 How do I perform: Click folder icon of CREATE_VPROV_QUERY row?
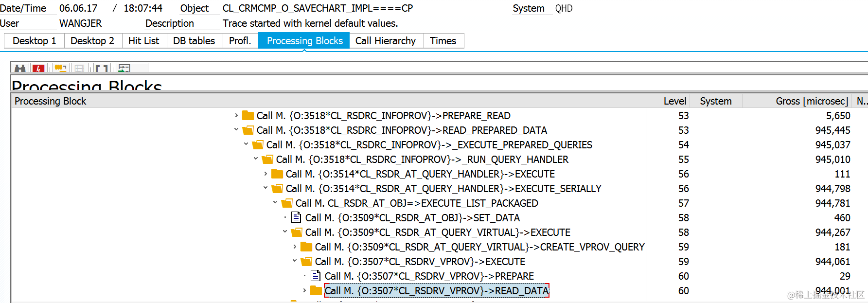306,247
